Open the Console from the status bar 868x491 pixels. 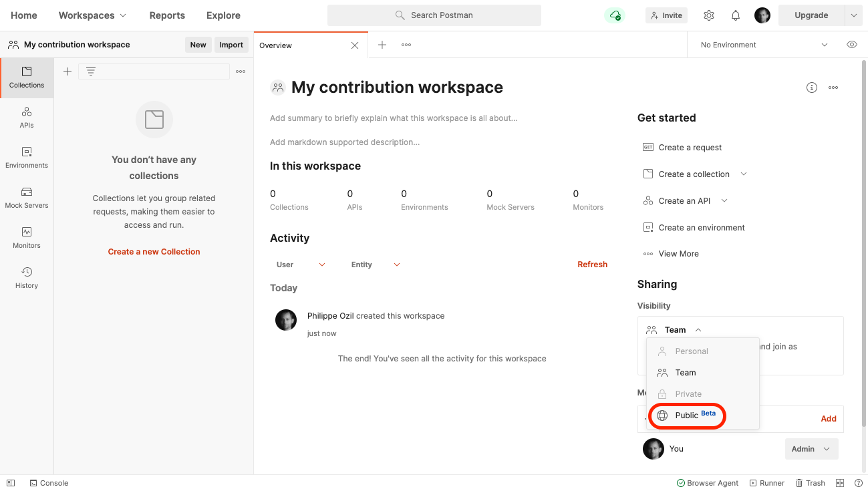click(49, 483)
